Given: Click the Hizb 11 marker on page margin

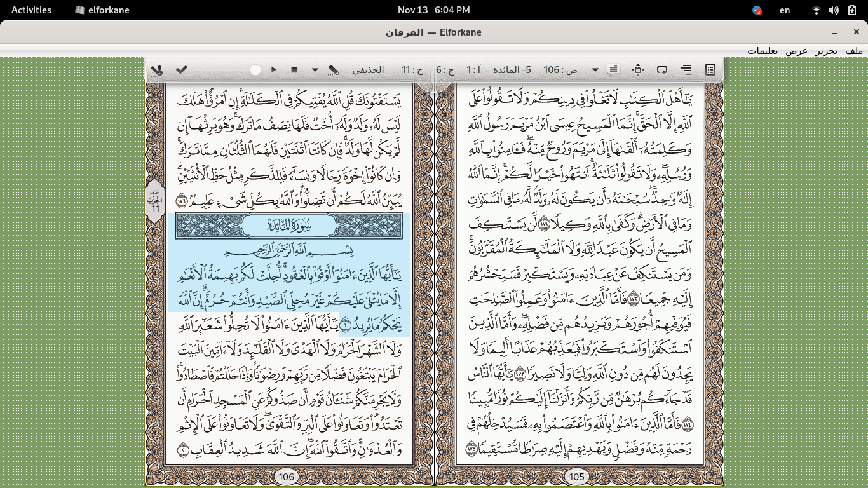Looking at the screenshot, I should click(x=155, y=200).
